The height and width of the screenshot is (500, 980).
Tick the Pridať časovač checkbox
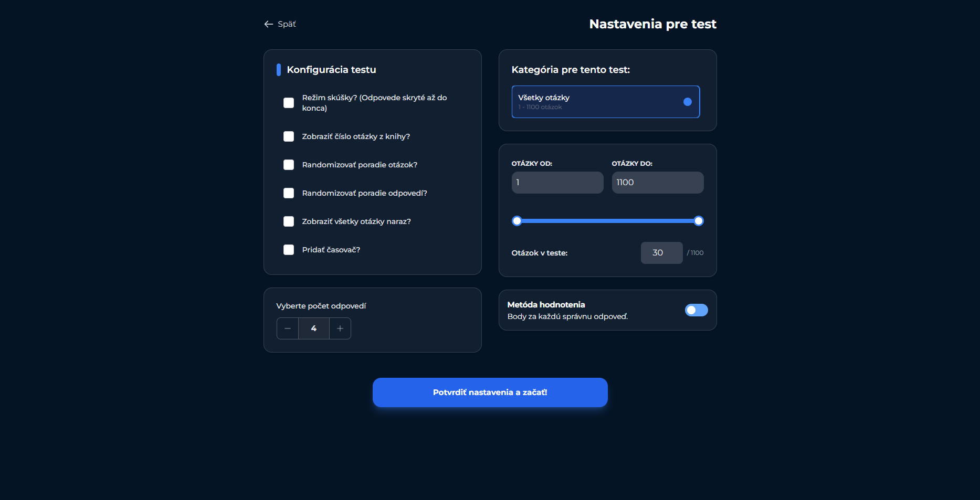click(x=289, y=250)
